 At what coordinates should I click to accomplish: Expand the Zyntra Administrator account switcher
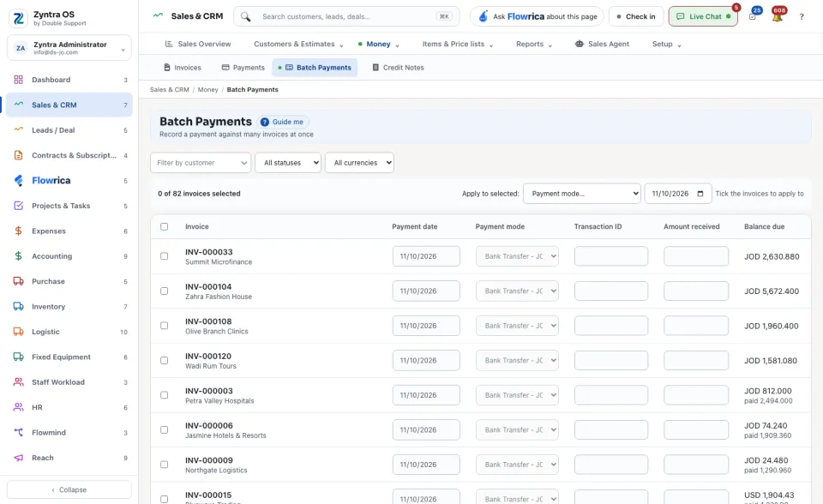(69, 48)
